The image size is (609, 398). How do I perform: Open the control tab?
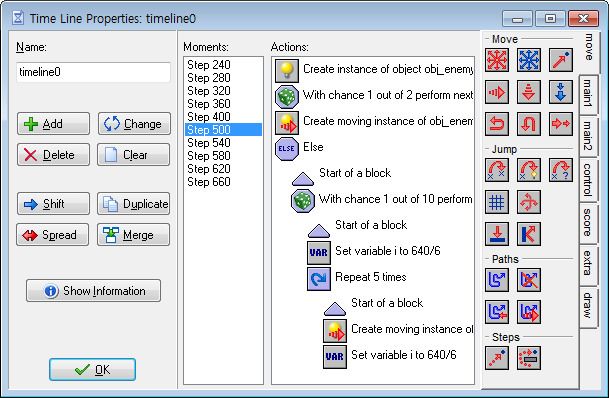click(588, 179)
